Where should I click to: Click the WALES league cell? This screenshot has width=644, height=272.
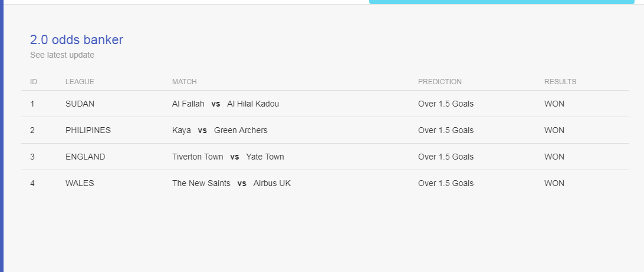[80, 183]
